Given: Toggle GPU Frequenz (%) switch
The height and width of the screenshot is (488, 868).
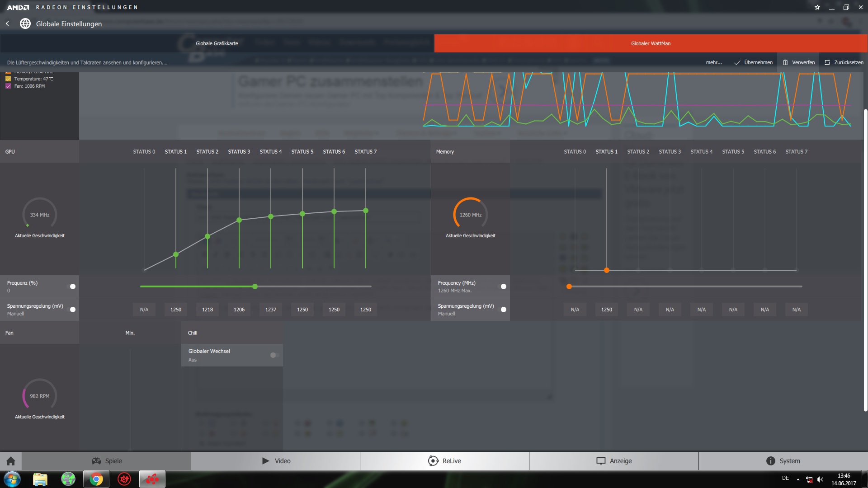Looking at the screenshot, I should point(72,286).
